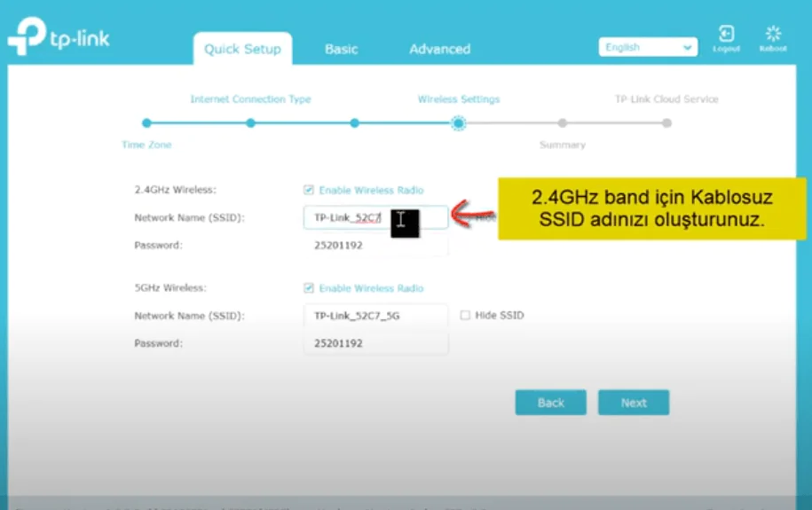812x510 pixels.
Task: Toggle 2.4GHz Enable Wireless Radio checkbox
Action: (309, 190)
